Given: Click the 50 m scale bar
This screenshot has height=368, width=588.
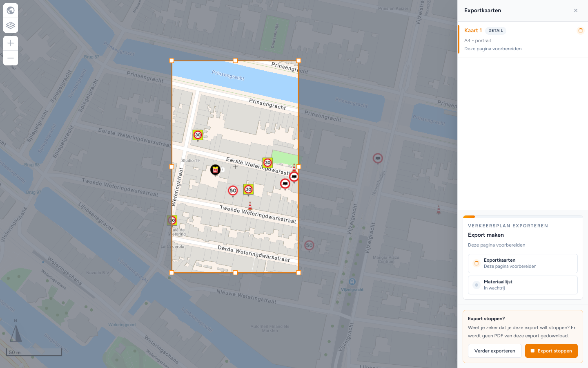Looking at the screenshot, I should pyautogui.click(x=34, y=352).
